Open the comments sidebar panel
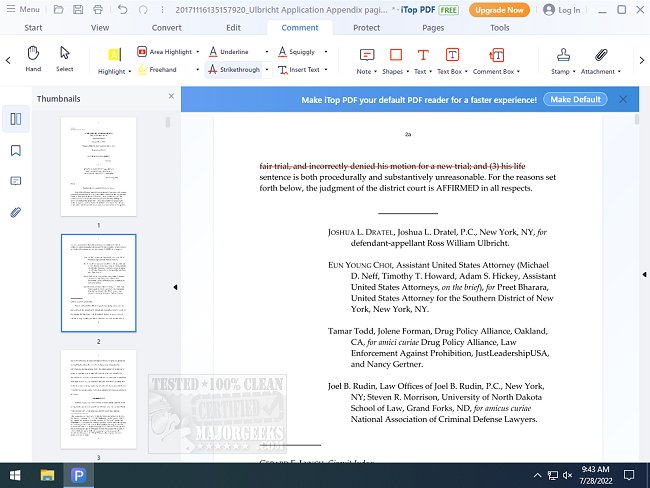 (x=16, y=181)
